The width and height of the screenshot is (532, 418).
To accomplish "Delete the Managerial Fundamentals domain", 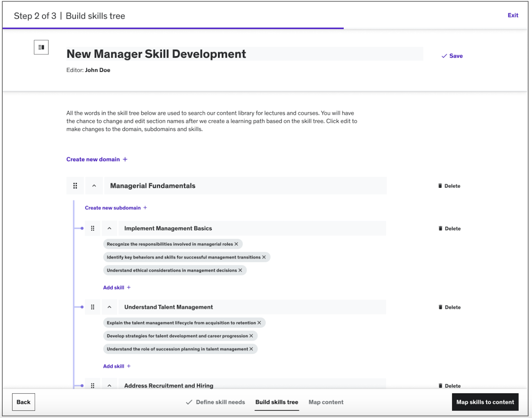I will [449, 186].
